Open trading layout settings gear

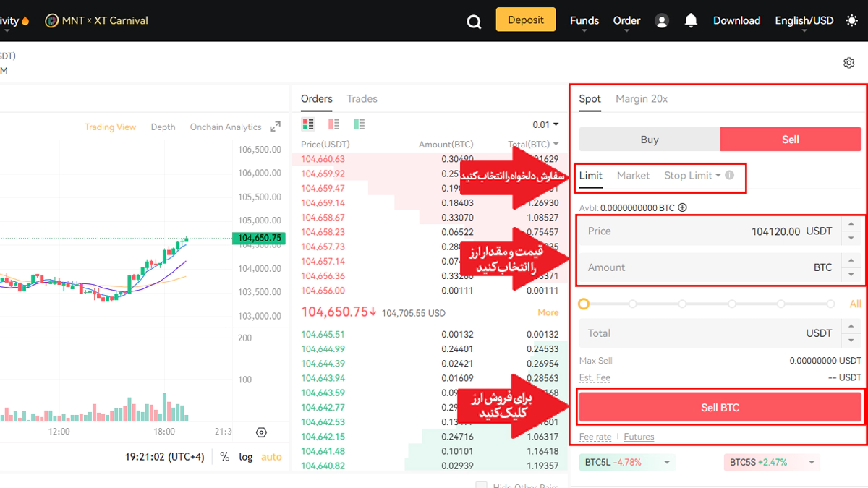pos(849,63)
